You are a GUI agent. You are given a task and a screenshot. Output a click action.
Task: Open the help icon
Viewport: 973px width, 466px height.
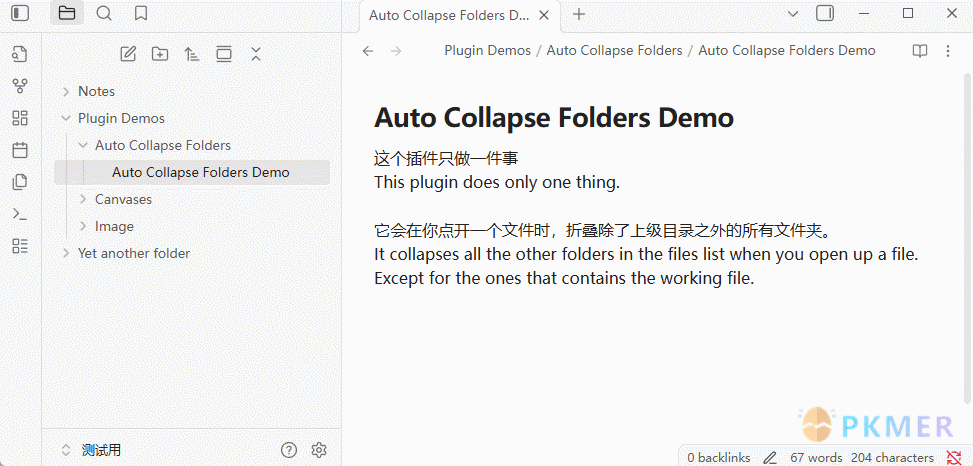pyautogui.click(x=289, y=450)
